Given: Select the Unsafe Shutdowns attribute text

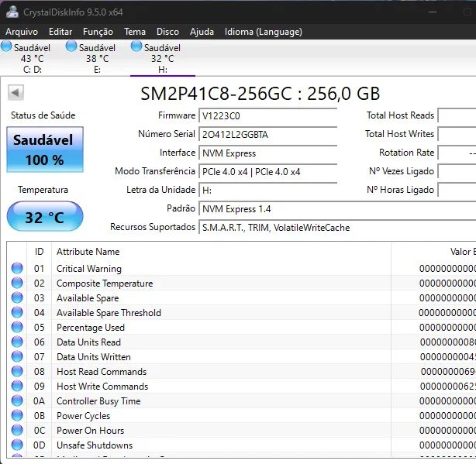Looking at the screenshot, I should 95,445.
